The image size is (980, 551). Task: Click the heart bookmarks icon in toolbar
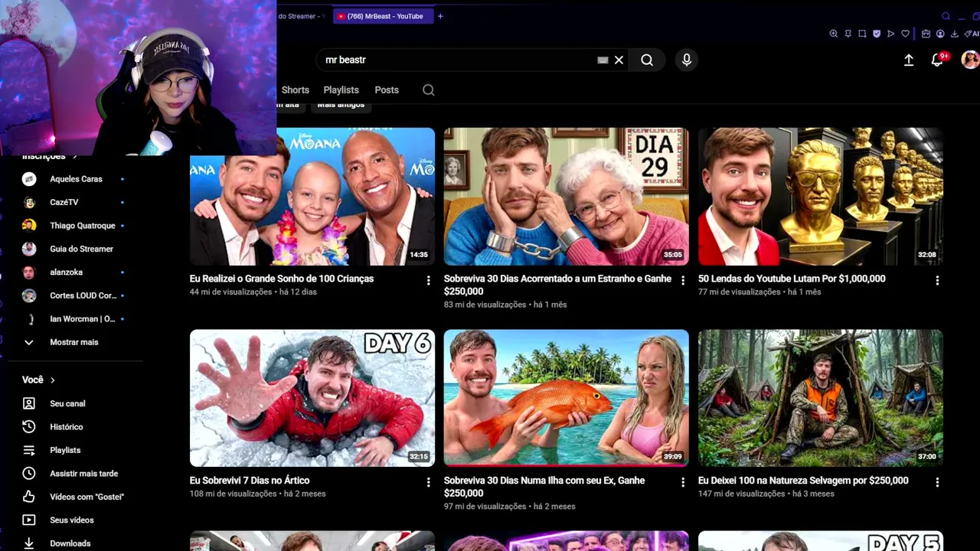905,34
